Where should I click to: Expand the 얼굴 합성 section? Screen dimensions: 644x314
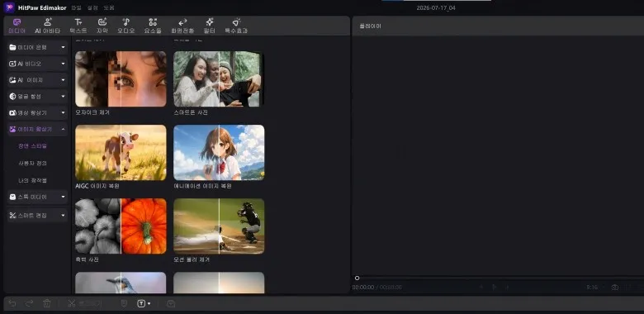coord(63,96)
